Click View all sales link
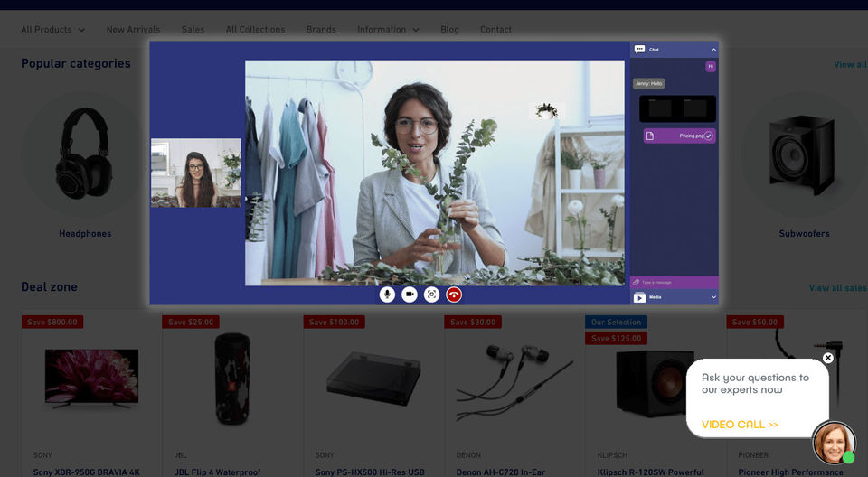 click(837, 288)
